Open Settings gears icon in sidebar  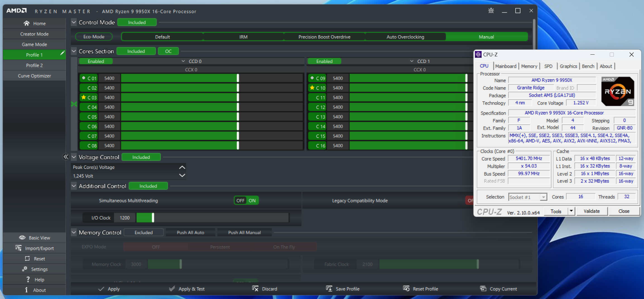point(25,269)
